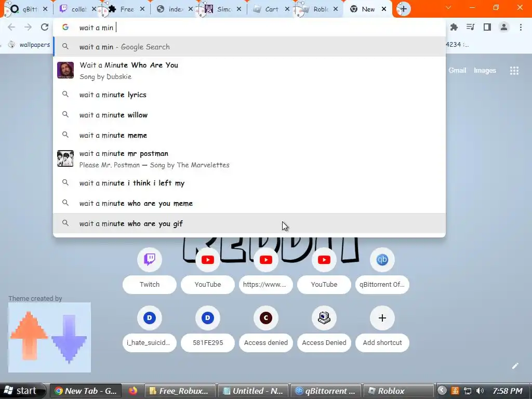
Task: Open the first YouTube shortcut
Action: coord(208,260)
